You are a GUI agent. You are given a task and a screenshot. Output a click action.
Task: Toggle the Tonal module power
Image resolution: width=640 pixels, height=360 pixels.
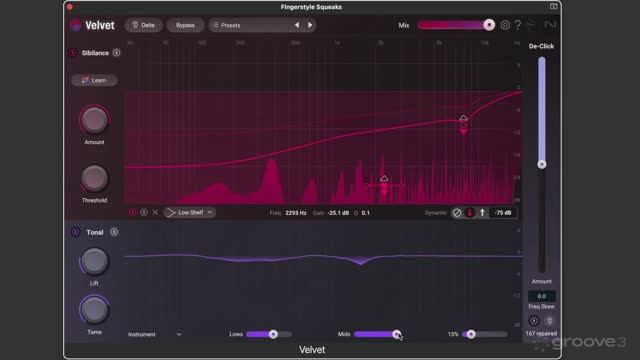tap(76, 232)
